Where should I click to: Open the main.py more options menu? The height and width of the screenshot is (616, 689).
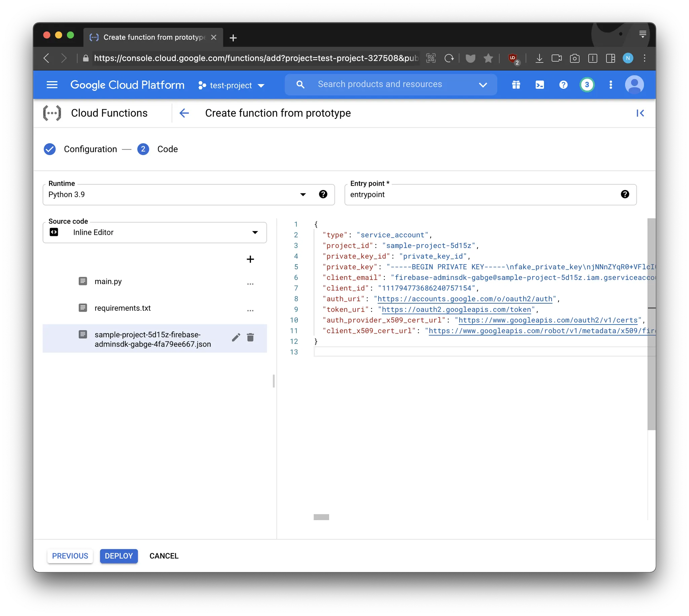(x=250, y=284)
